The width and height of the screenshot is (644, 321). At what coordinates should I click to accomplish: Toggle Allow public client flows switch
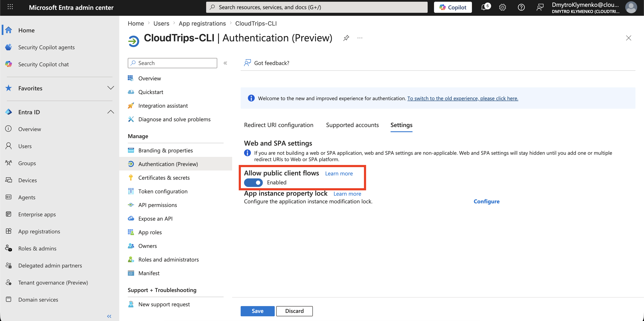[253, 183]
